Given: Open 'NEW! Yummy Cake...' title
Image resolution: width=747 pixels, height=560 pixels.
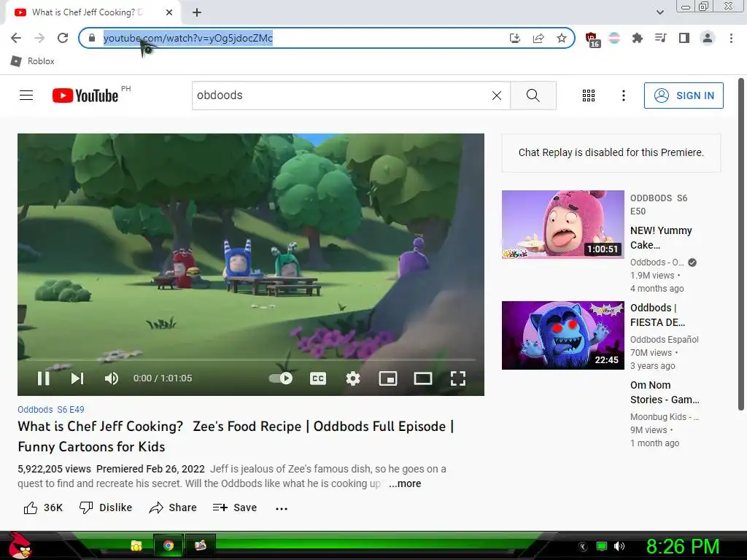Looking at the screenshot, I should [x=661, y=238].
